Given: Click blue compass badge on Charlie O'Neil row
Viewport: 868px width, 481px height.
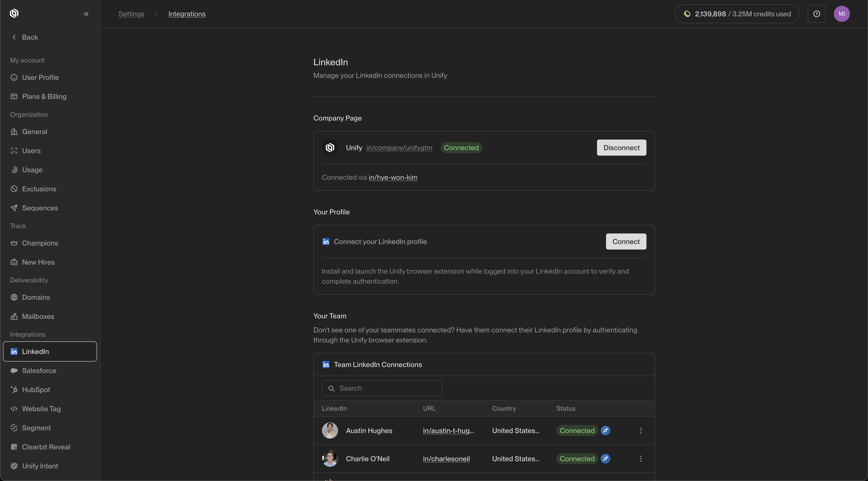Looking at the screenshot, I should tap(605, 458).
